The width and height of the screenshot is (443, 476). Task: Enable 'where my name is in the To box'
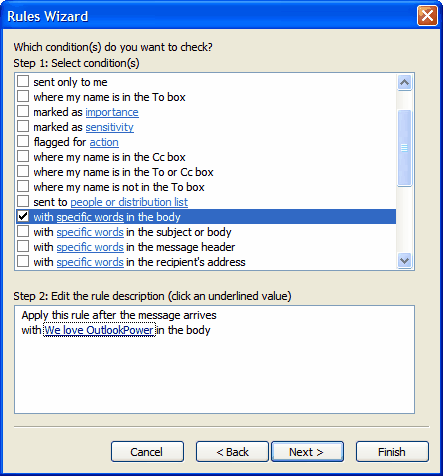[23, 96]
